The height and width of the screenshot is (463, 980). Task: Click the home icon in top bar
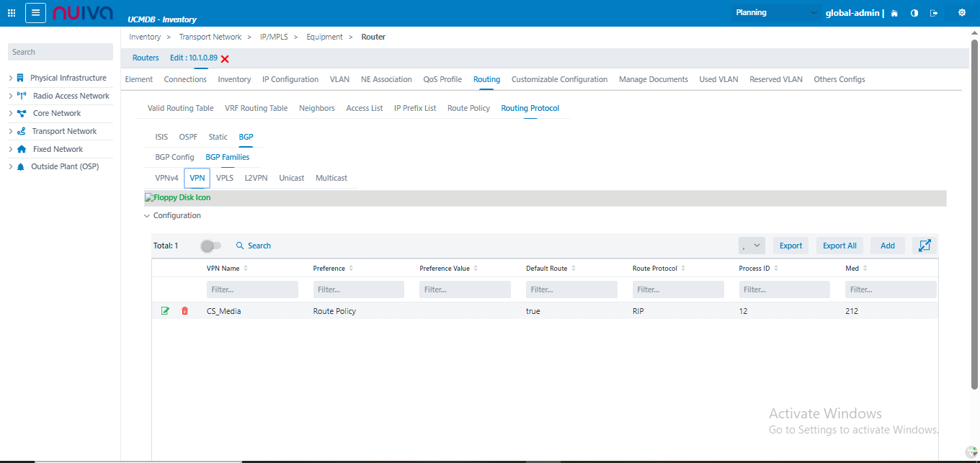click(894, 13)
